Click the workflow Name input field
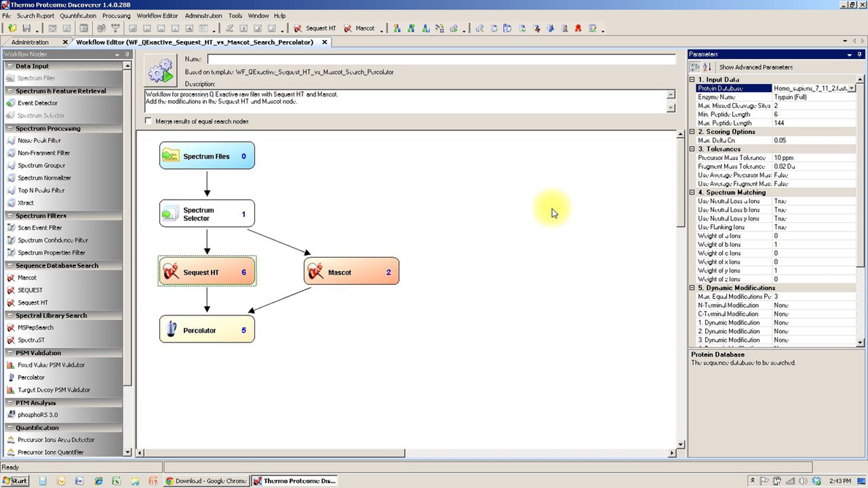Image resolution: width=868 pixels, height=488 pixels. coord(442,59)
